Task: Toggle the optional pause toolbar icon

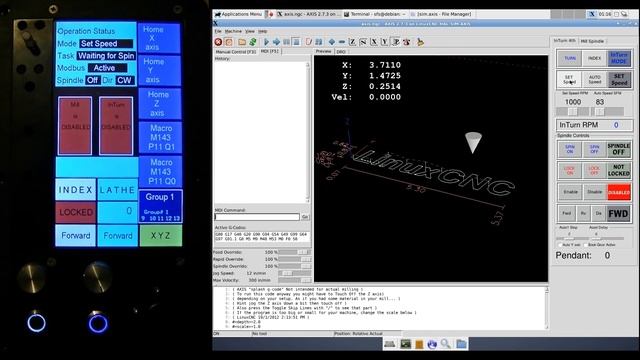Action: click(x=319, y=42)
